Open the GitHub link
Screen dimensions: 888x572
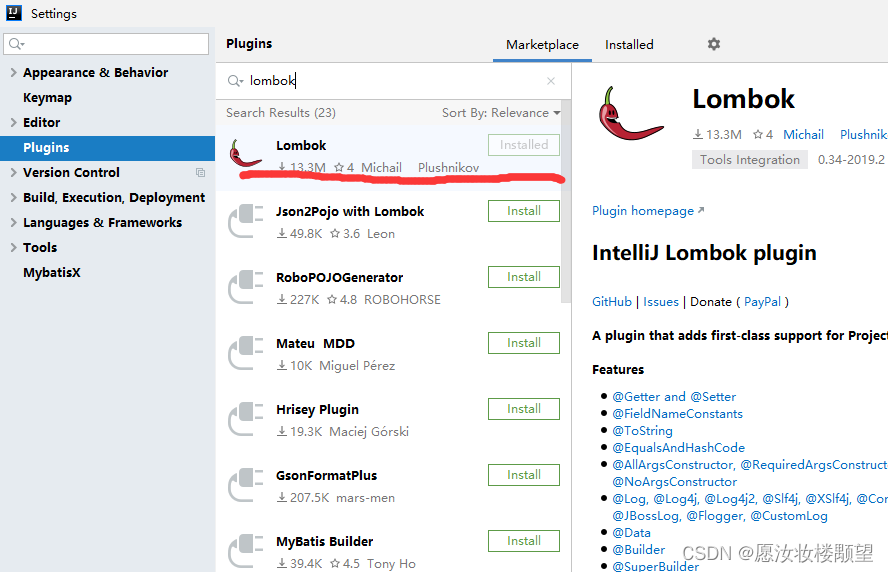point(612,302)
